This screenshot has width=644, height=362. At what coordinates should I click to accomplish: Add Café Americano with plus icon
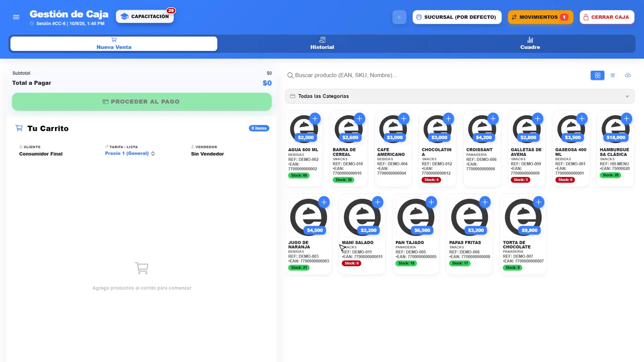pyautogui.click(x=404, y=119)
